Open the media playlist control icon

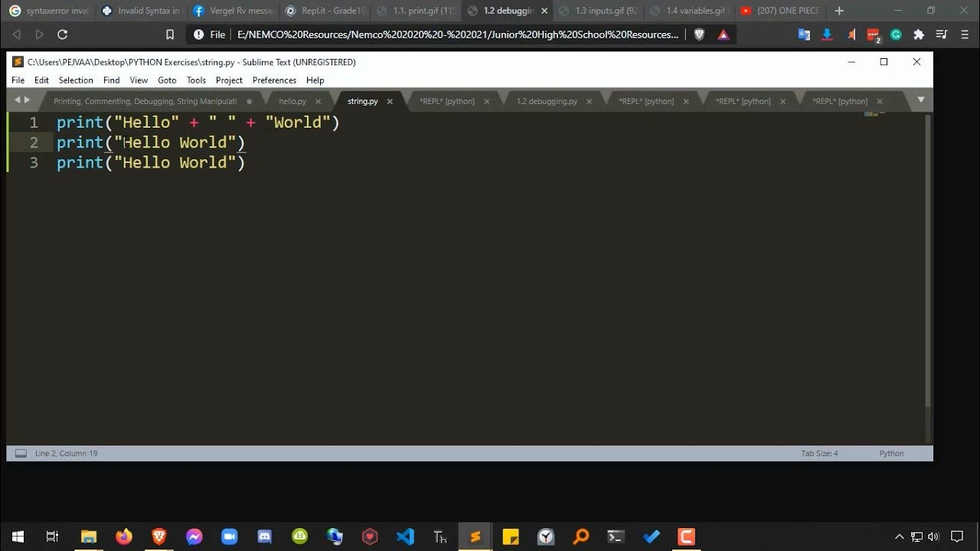[x=942, y=34]
